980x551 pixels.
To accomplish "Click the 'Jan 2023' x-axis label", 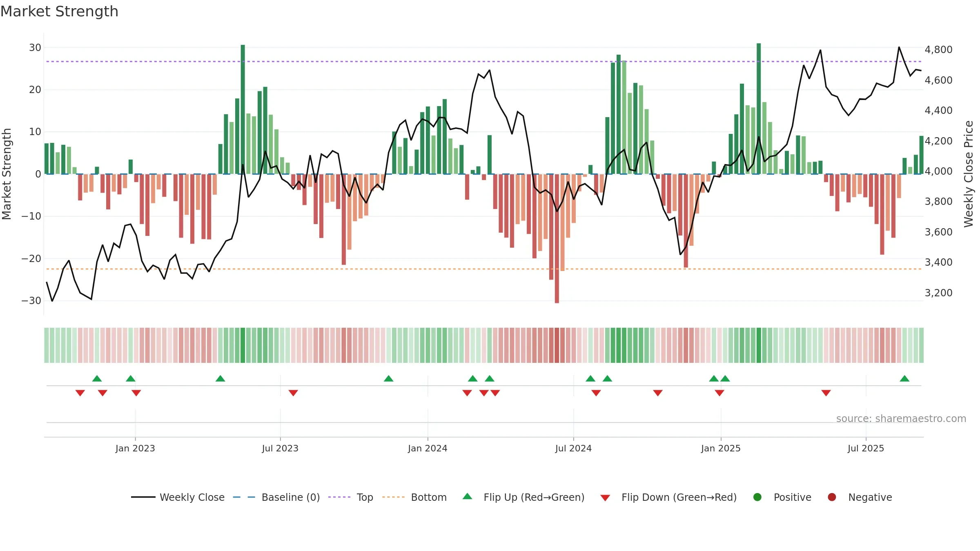I will (135, 448).
